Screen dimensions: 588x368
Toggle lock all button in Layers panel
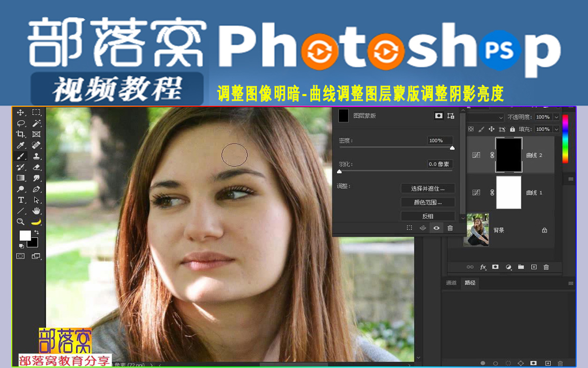(x=512, y=129)
